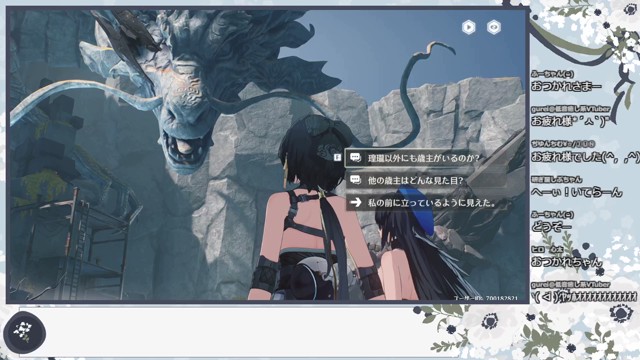Click the speech bubble icon on the second dialogue option
The width and height of the screenshot is (640, 360).
tap(356, 180)
